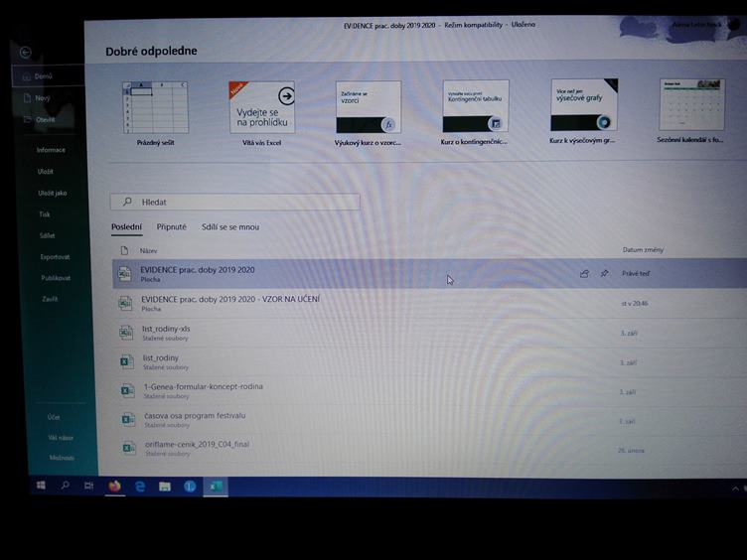Click the Excel icon beside list_rodiny
The width and height of the screenshot is (747, 560).
127,361
